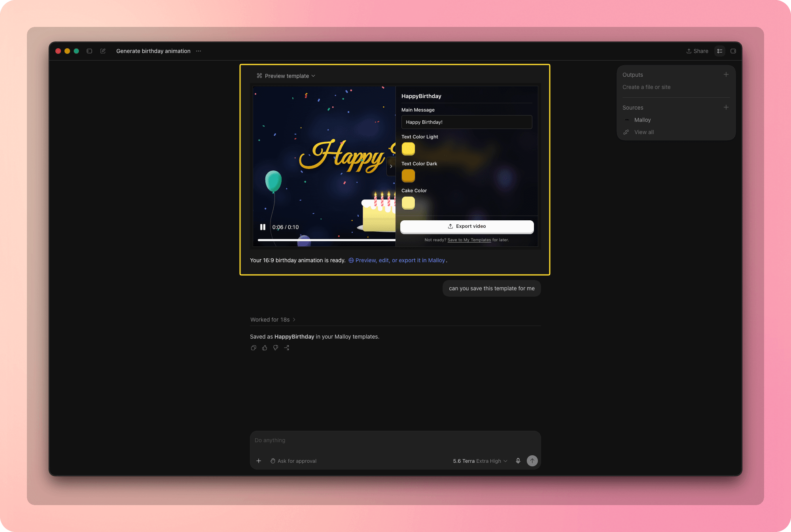The image size is (791, 532).
Task: Click the Export video button
Action: 467,226
